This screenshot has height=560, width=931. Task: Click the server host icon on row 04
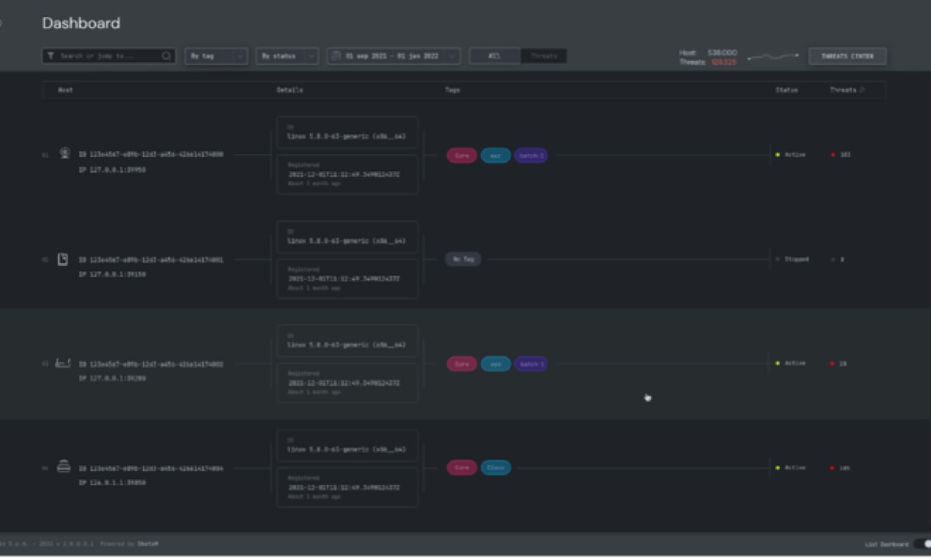(63, 467)
